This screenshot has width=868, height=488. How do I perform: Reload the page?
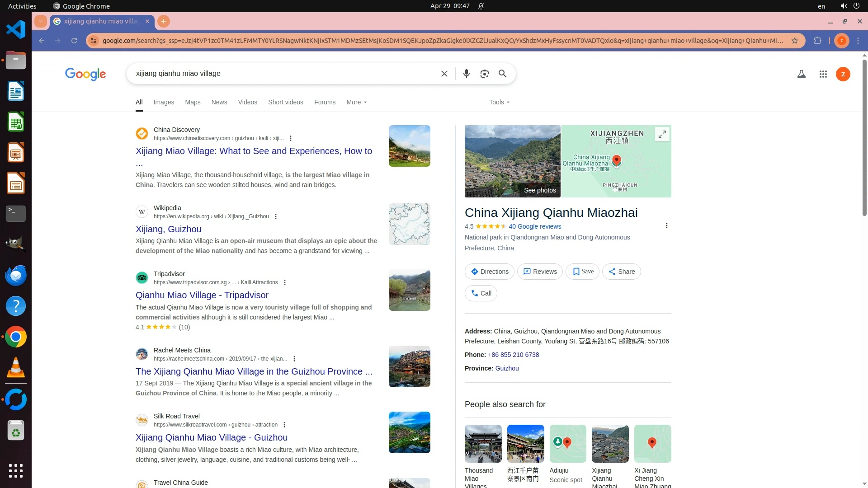coord(74,41)
